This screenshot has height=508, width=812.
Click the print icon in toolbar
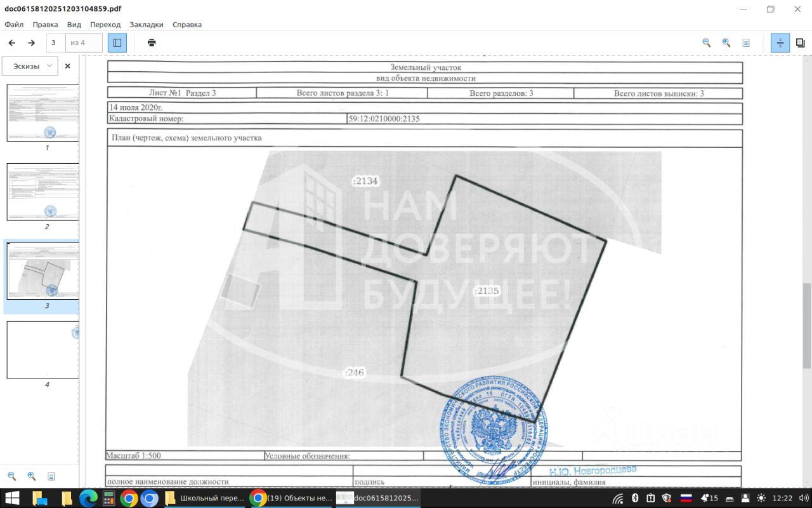tap(152, 43)
